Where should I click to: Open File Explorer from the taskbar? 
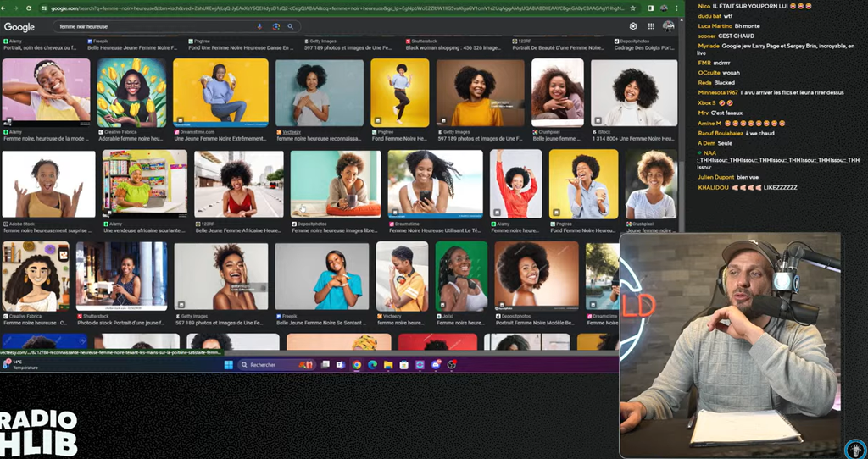point(387,365)
